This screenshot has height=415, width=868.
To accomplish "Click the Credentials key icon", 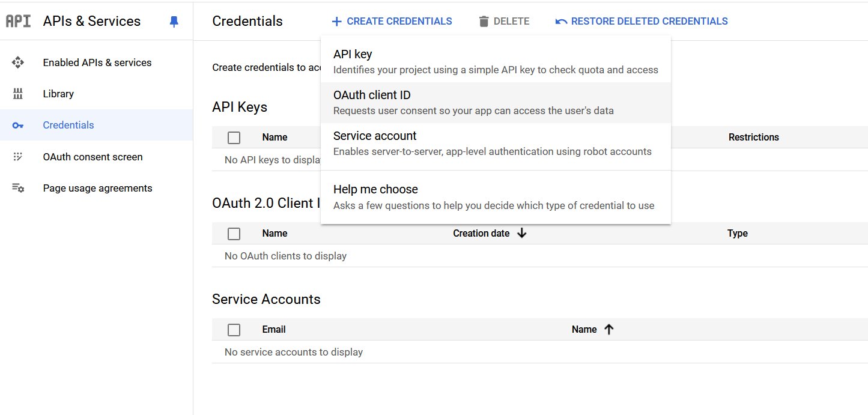I will point(18,126).
